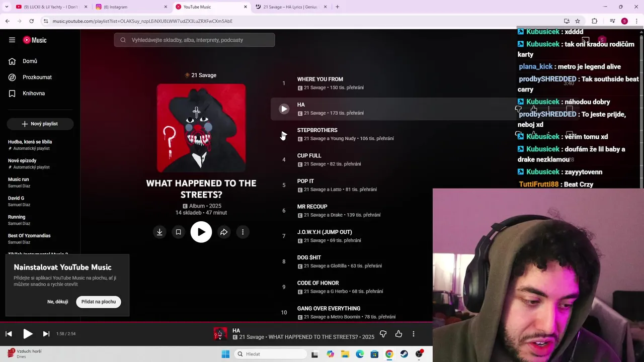Open the album cover artwork
The width and height of the screenshot is (644, 362).
pyautogui.click(x=201, y=128)
